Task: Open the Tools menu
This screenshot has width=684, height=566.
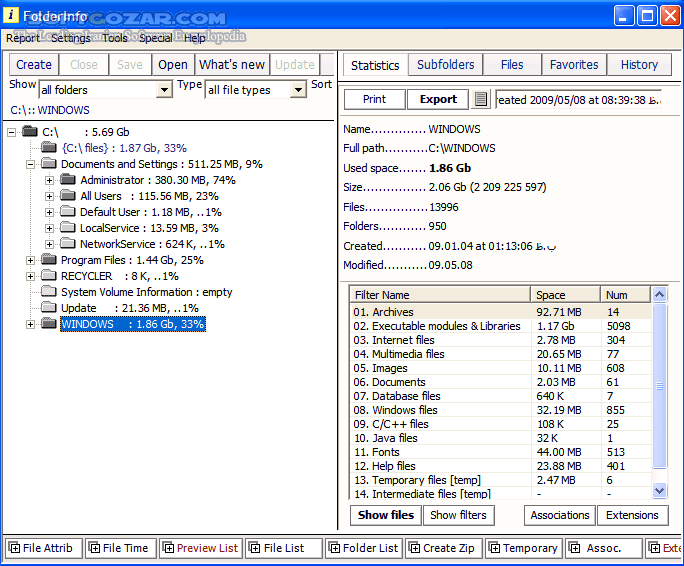Action: (115, 38)
